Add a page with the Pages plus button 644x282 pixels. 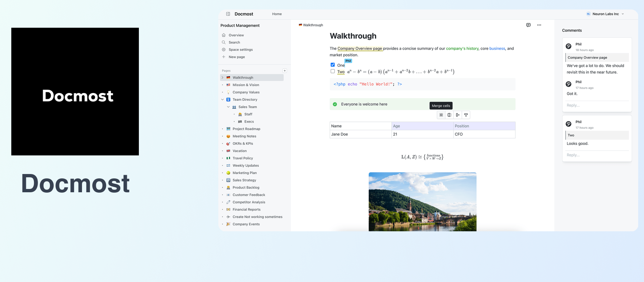coord(285,71)
